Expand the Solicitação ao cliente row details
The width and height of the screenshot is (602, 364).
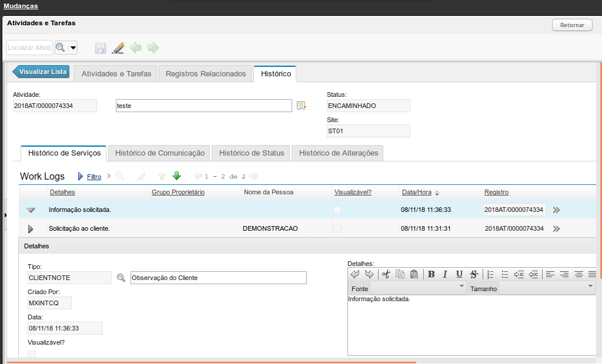31,229
